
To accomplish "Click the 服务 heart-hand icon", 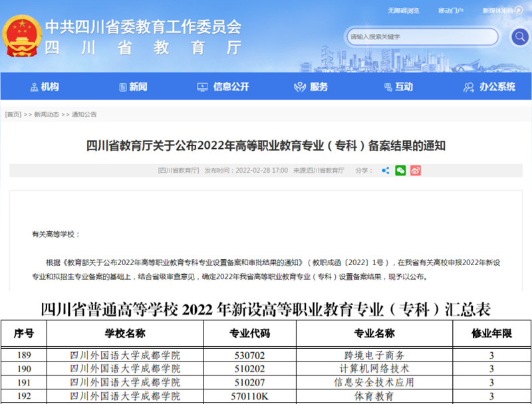I will tap(299, 87).
